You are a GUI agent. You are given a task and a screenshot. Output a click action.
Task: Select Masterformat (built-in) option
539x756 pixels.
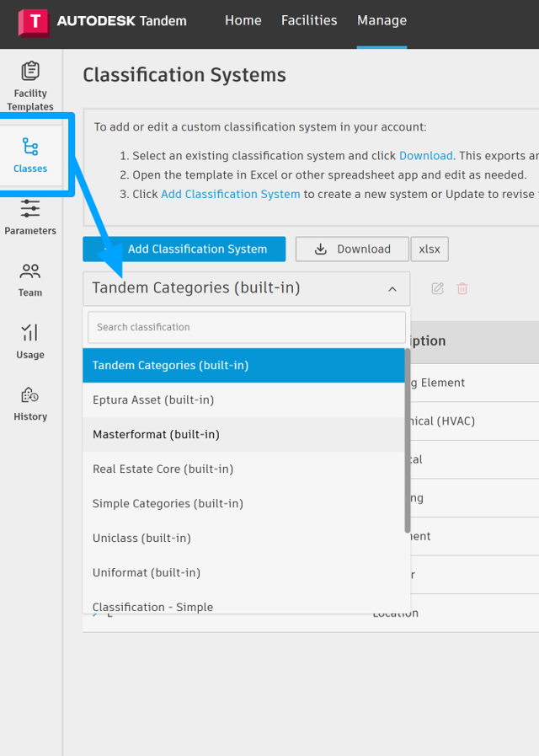pyautogui.click(x=243, y=434)
